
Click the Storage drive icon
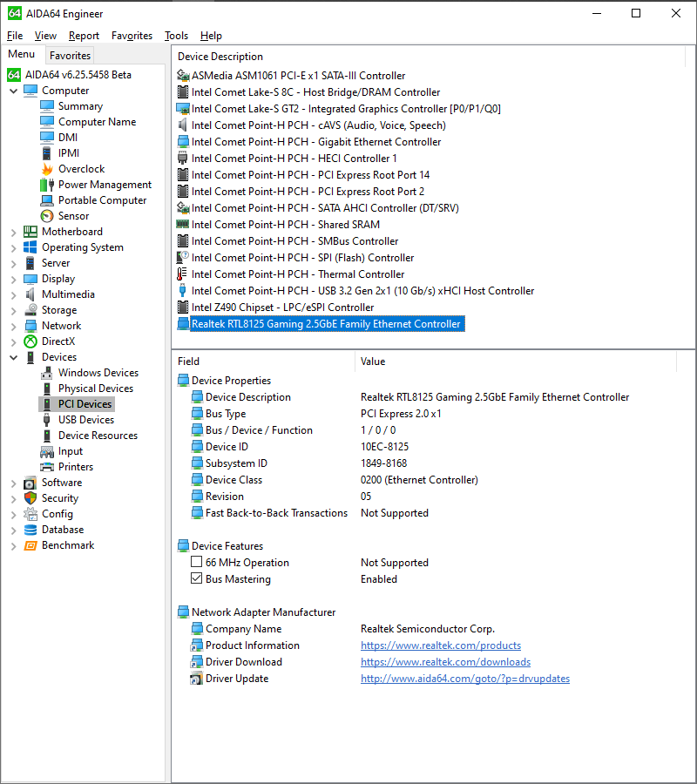pos(30,310)
